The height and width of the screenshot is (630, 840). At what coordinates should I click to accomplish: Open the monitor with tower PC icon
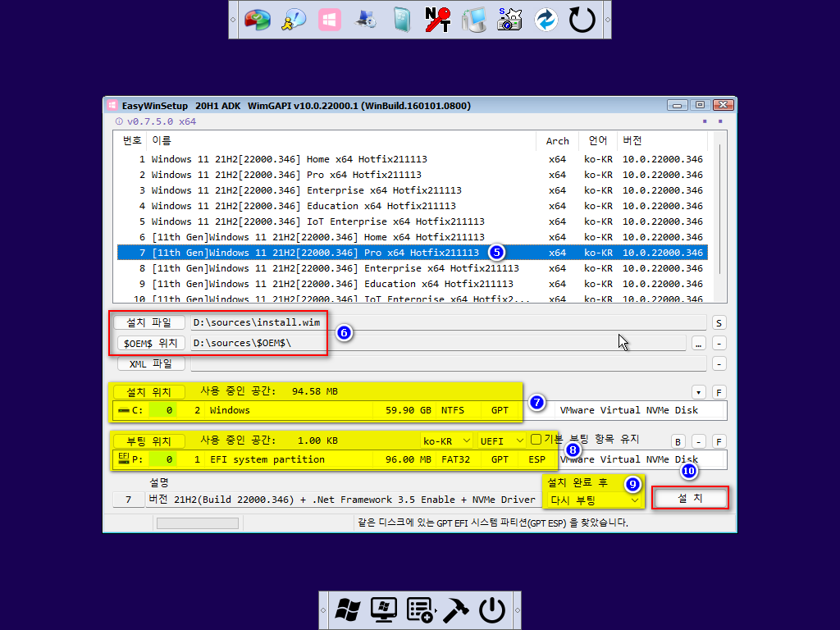(x=473, y=20)
